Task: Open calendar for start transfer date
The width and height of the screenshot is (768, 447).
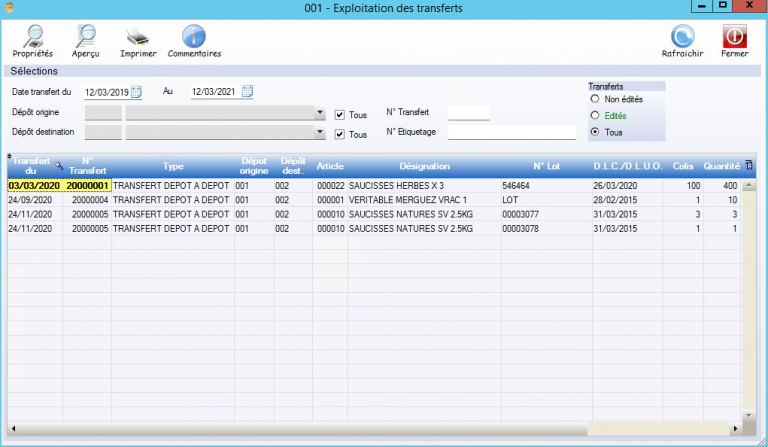Action: pos(137,92)
